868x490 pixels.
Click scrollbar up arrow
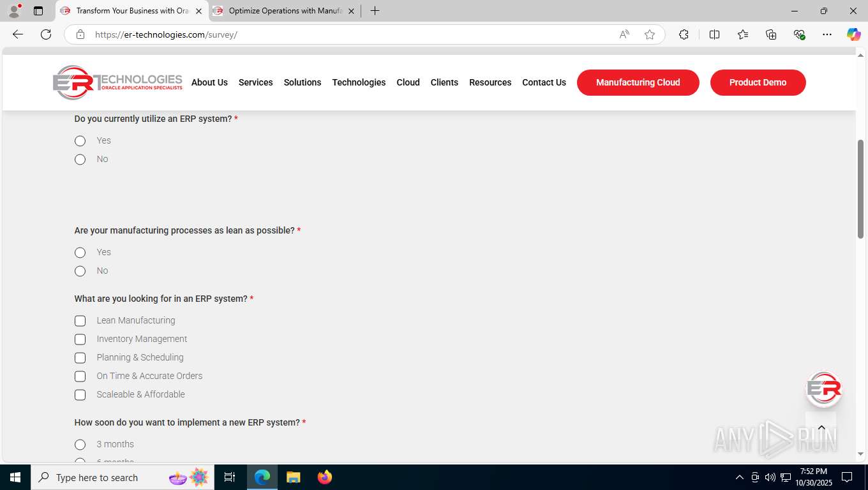(x=860, y=55)
